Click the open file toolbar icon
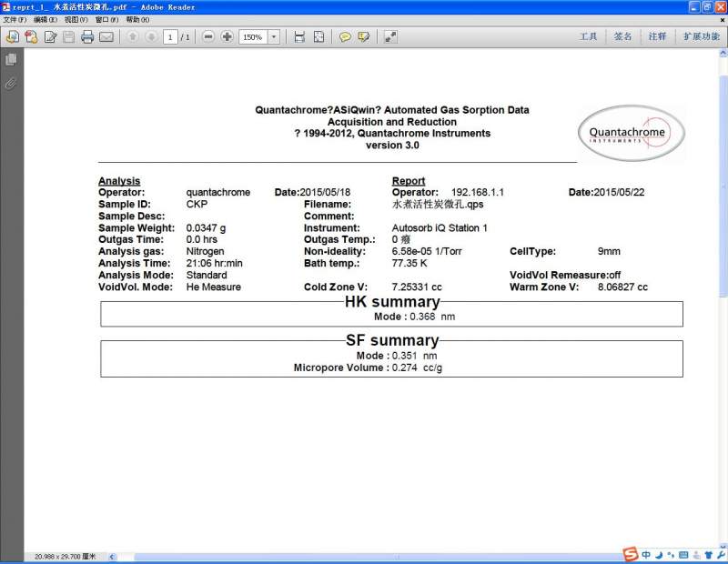This screenshot has height=564, width=728. [13, 36]
